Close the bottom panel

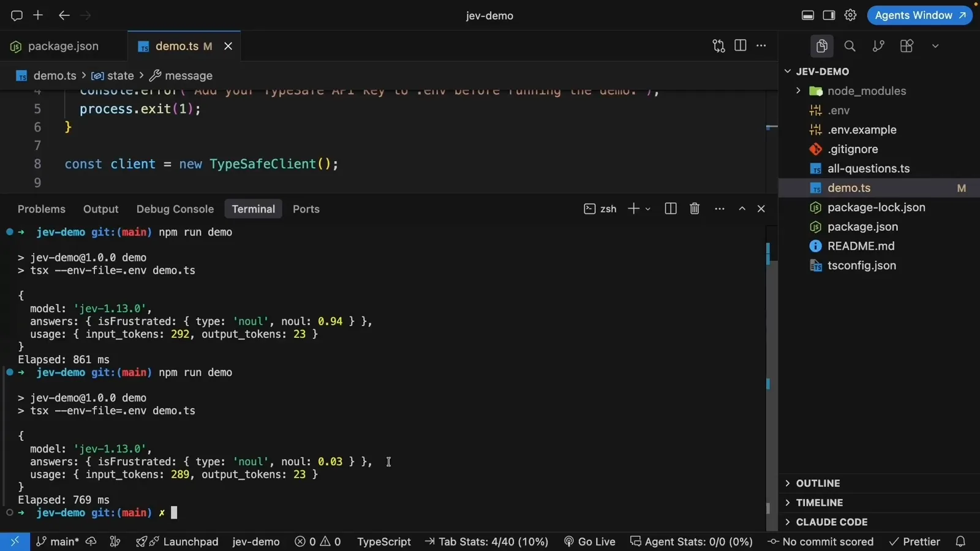pos(761,209)
